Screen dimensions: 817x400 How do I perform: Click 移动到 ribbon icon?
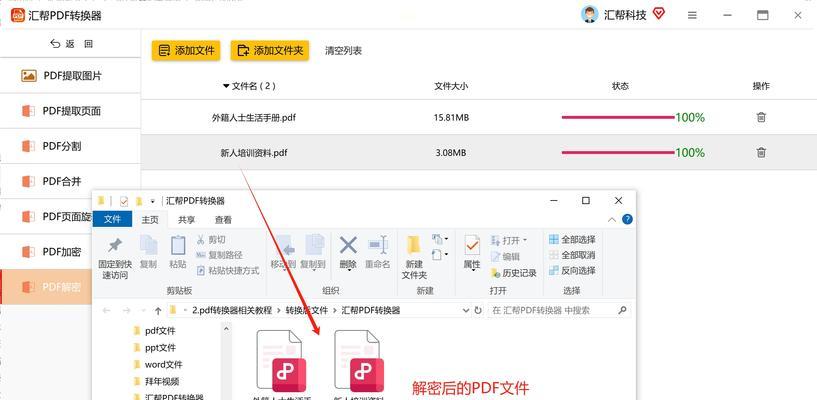pos(284,245)
